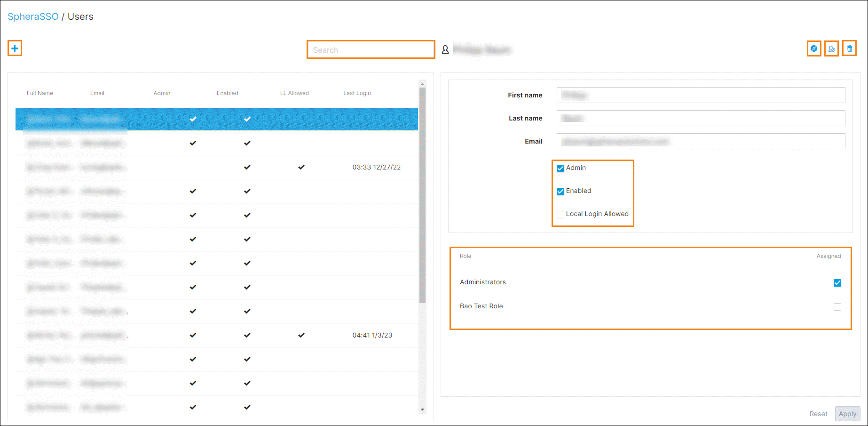Enable the Local Login Allowed checkbox

(560, 215)
